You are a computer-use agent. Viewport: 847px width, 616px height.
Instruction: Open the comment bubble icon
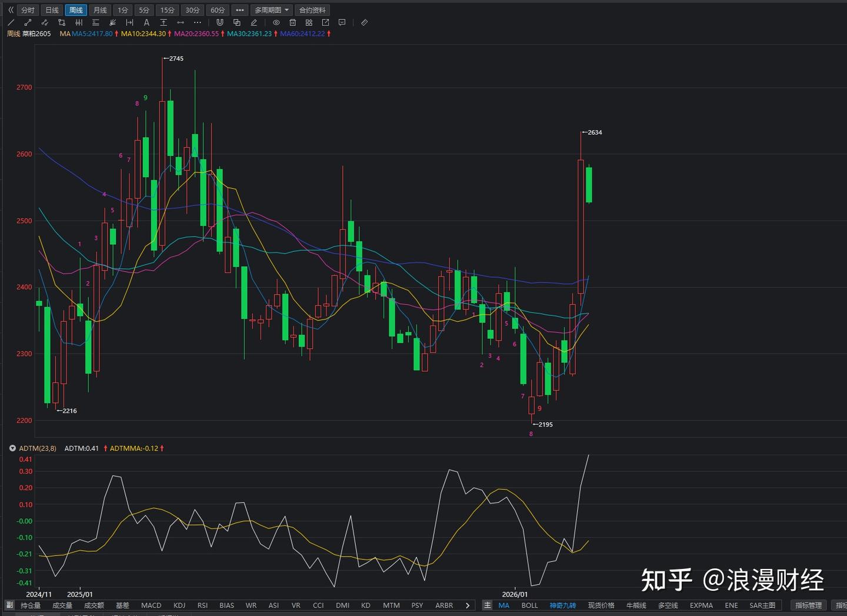click(x=342, y=22)
